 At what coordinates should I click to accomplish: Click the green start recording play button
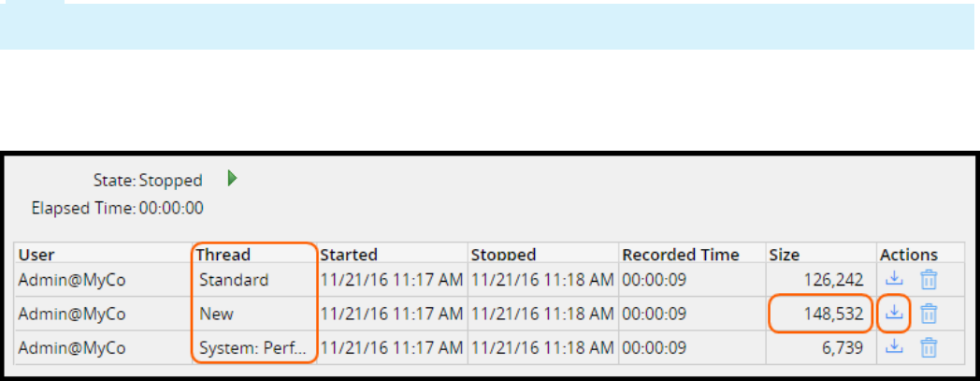(x=233, y=179)
